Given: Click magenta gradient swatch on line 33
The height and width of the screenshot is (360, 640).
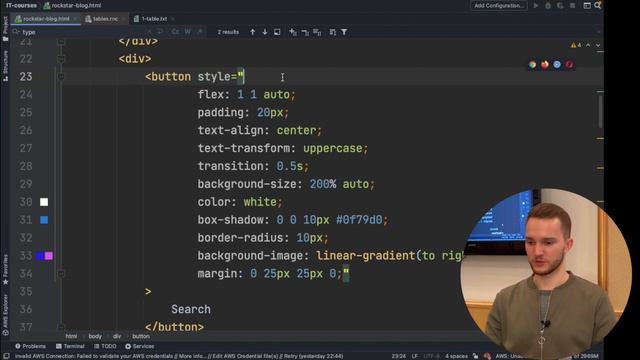Looking at the screenshot, I should [x=49, y=256].
